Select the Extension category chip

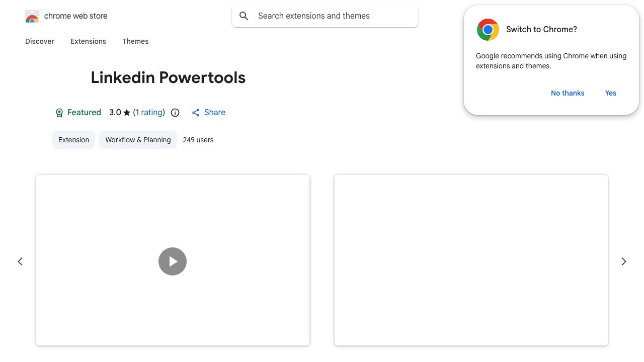point(73,140)
